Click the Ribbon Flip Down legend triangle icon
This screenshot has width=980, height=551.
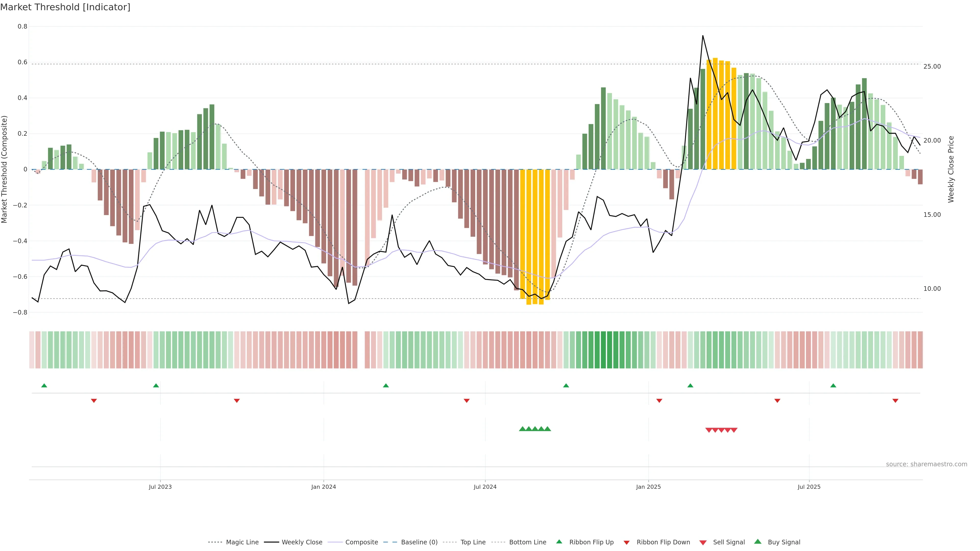[627, 542]
